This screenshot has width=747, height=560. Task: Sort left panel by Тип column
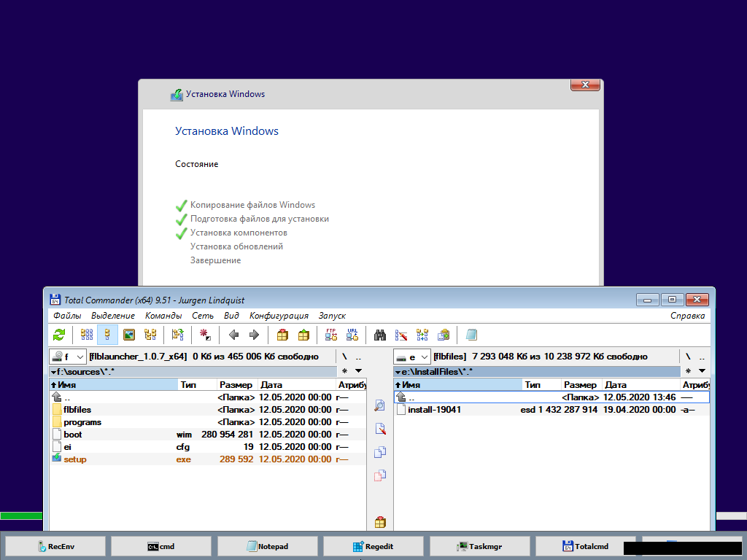(x=197, y=385)
